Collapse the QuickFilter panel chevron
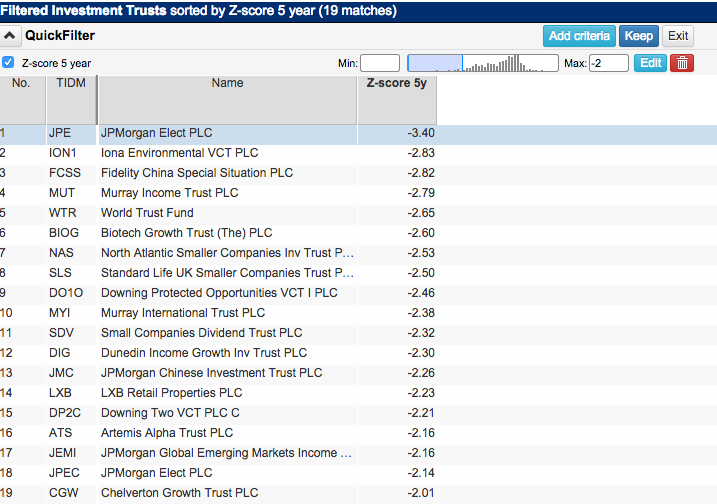 pyautogui.click(x=10, y=36)
